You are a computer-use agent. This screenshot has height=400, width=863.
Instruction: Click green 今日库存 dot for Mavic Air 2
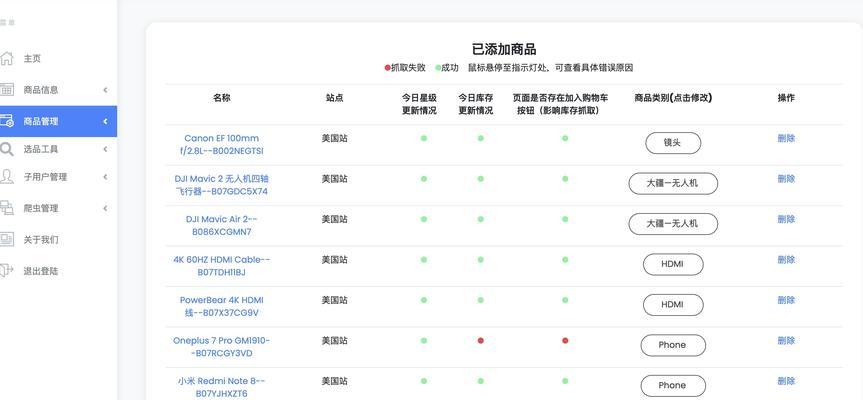pyautogui.click(x=480, y=219)
